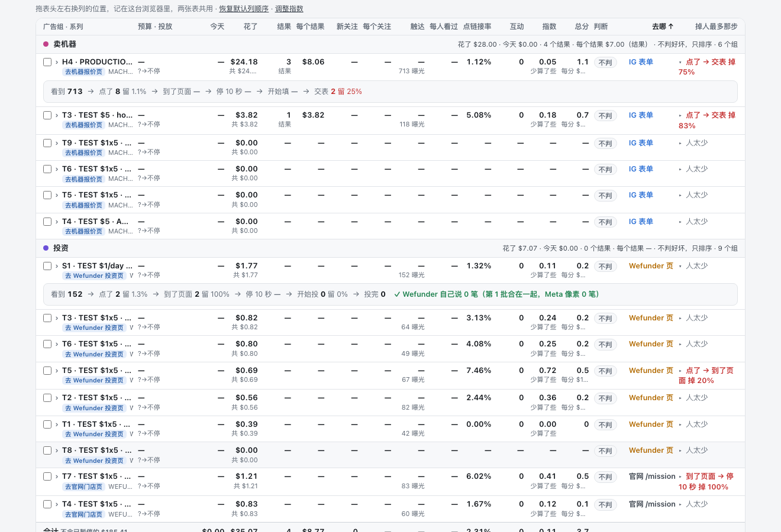Open 官网 /mission link in T7 row
This screenshot has width=781, height=532.
[652, 476]
